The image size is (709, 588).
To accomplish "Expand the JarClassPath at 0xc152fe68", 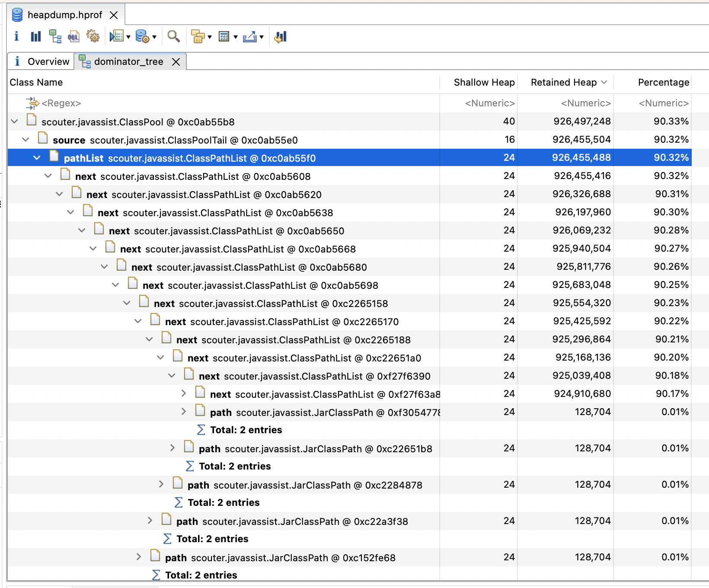I will [138, 557].
